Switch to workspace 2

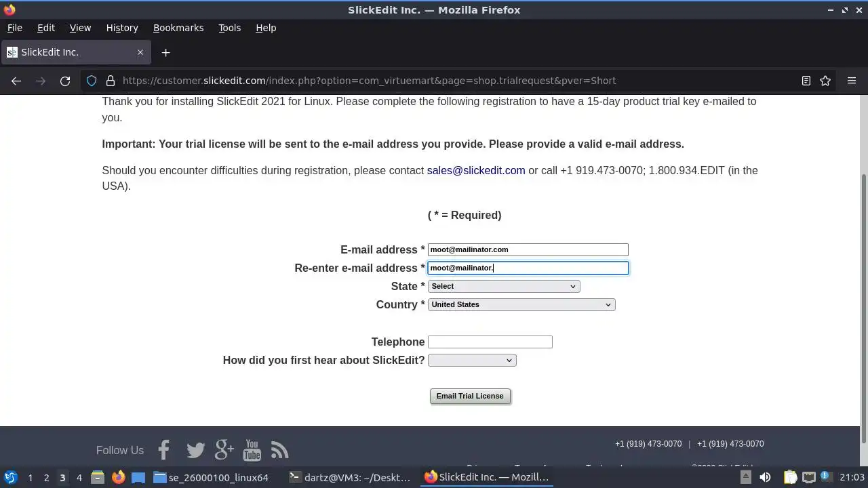pyautogui.click(x=46, y=478)
